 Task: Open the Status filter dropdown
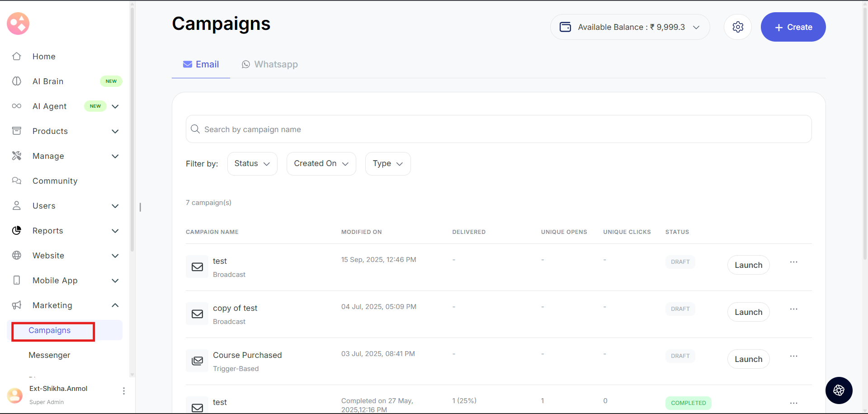click(252, 164)
